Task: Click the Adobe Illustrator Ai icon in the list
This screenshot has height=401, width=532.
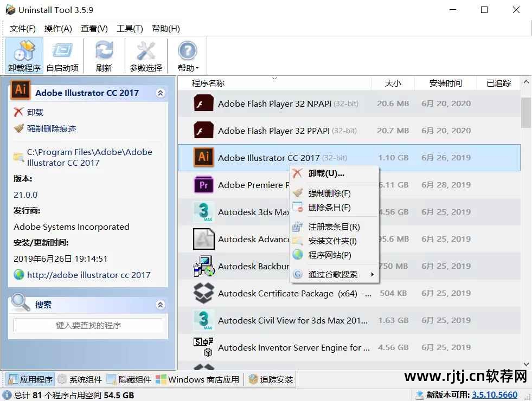Action: pyautogui.click(x=203, y=157)
